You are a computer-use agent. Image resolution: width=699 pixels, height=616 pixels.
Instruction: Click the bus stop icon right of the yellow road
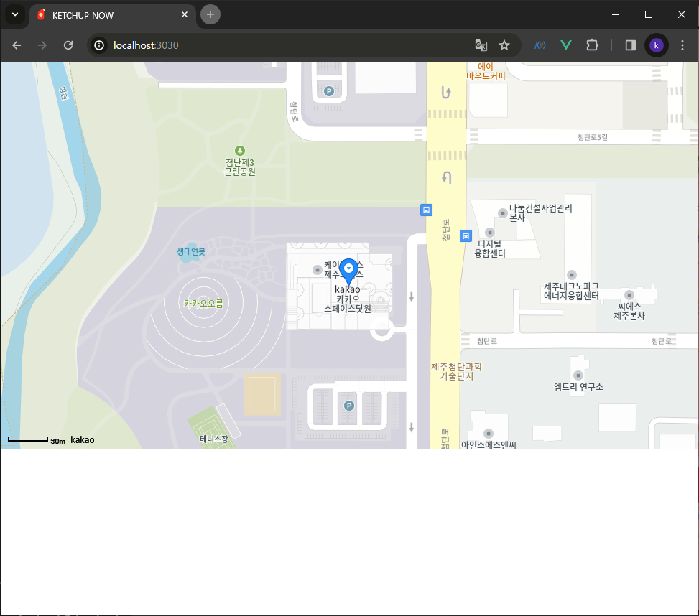pyautogui.click(x=466, y=235)
